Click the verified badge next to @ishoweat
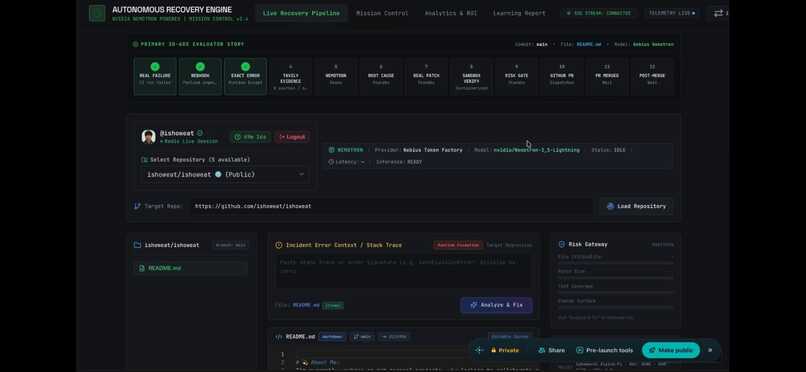Image resolution: width=806 pixels, height=372 pixels. click(200, 133)
